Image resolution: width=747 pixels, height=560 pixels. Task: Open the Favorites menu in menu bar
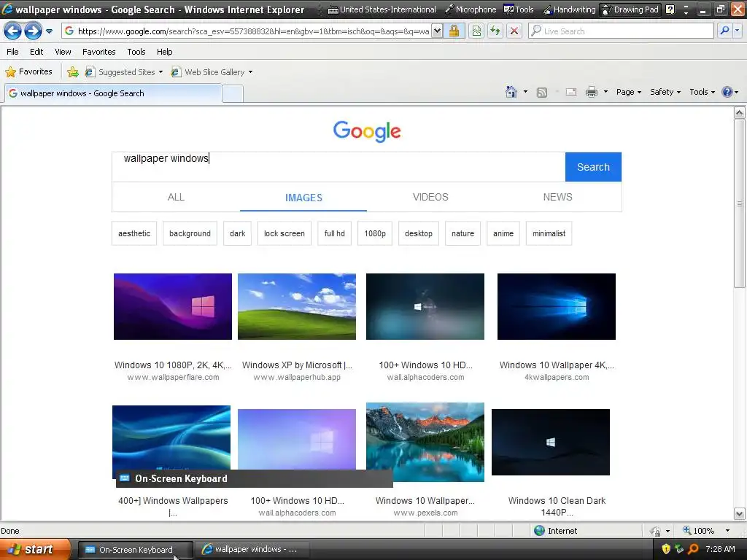pyautogui.click(x=99, y=52)
